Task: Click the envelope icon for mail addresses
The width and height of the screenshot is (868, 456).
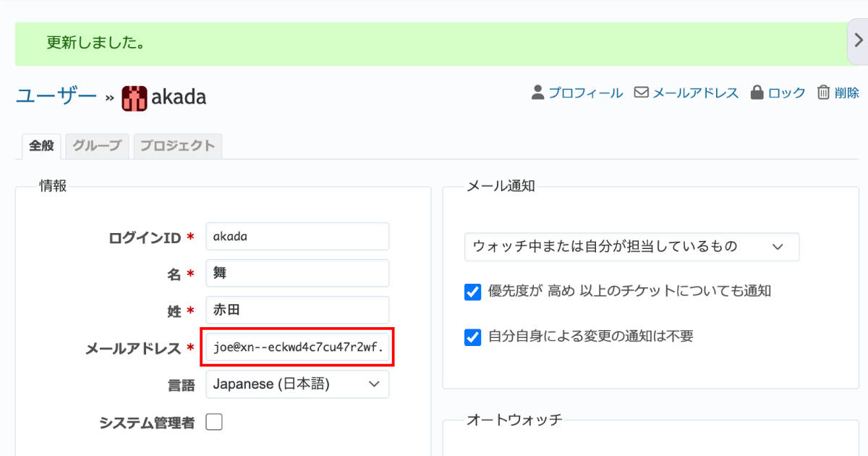Action: click(x=641, y=93)
